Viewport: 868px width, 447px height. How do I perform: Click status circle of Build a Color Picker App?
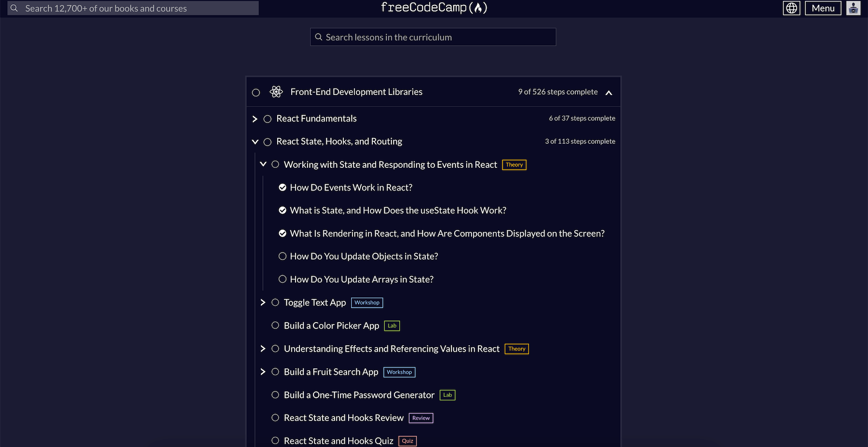tap(275, 325)
